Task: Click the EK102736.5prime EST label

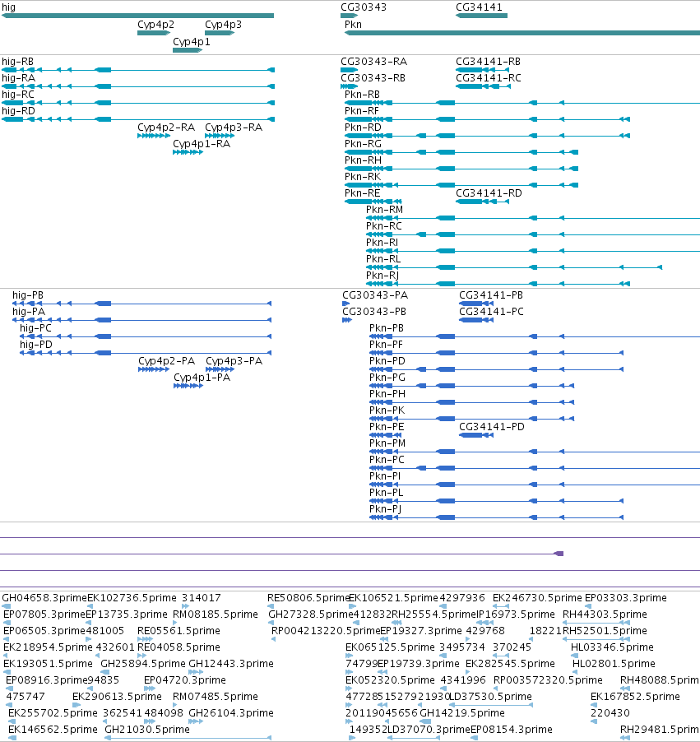Action: click(x=132, y=598)
